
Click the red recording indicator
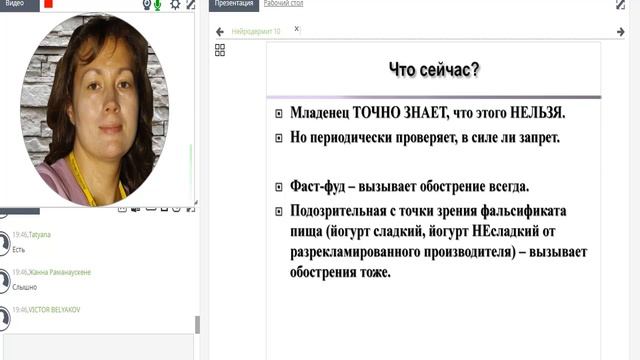[x=48, y=4]
